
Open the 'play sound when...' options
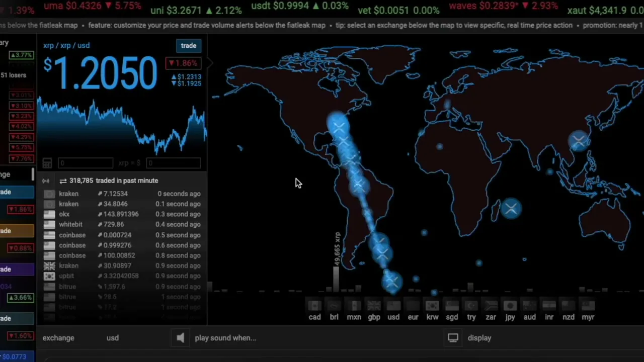(225, 338)
